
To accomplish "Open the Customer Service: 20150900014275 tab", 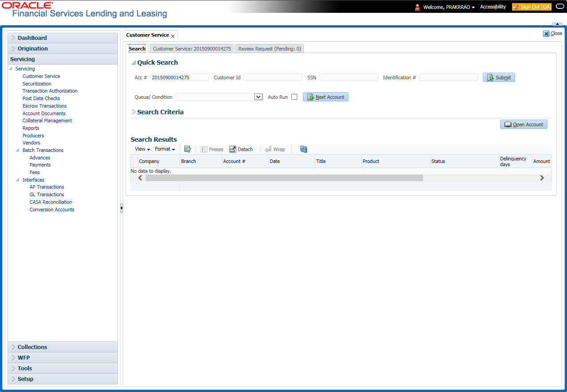I will (x=192, y=49).
